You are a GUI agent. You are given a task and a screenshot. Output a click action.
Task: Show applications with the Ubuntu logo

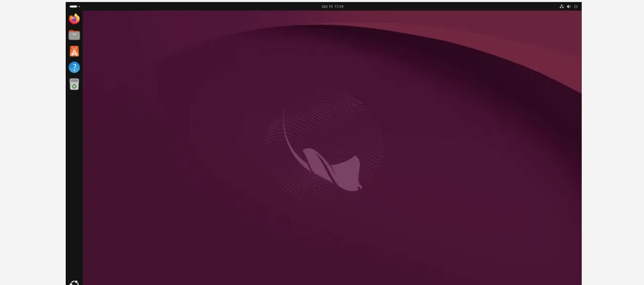(74, 283)
